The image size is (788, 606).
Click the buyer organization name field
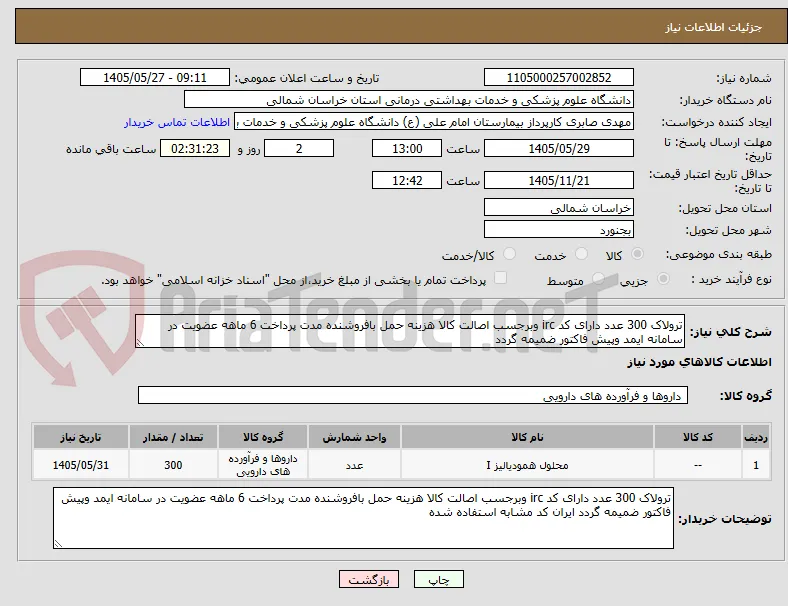(409, 99)
